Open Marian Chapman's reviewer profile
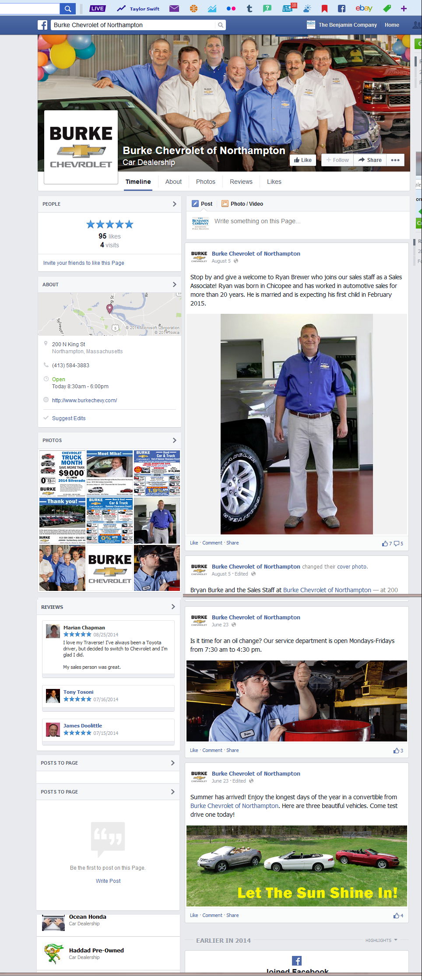Screen dimensions: 422x980 point(84,628)
